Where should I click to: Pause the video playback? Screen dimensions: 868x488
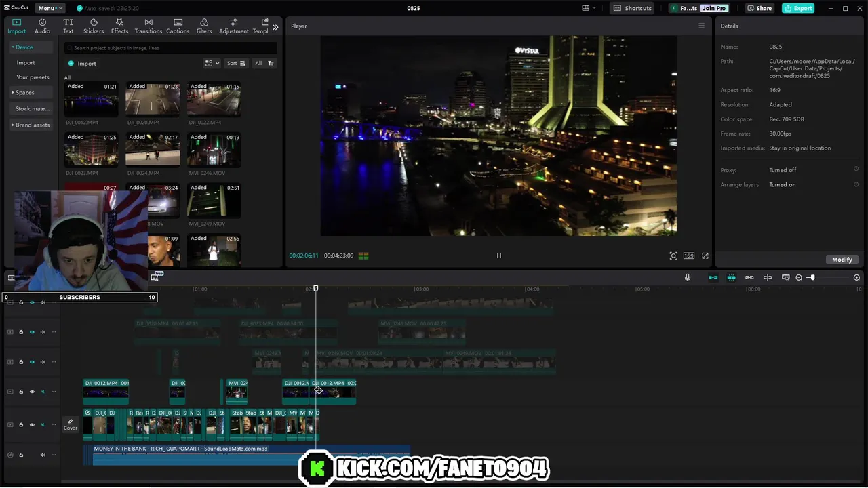pyautogui.click(x=499, y=256)
